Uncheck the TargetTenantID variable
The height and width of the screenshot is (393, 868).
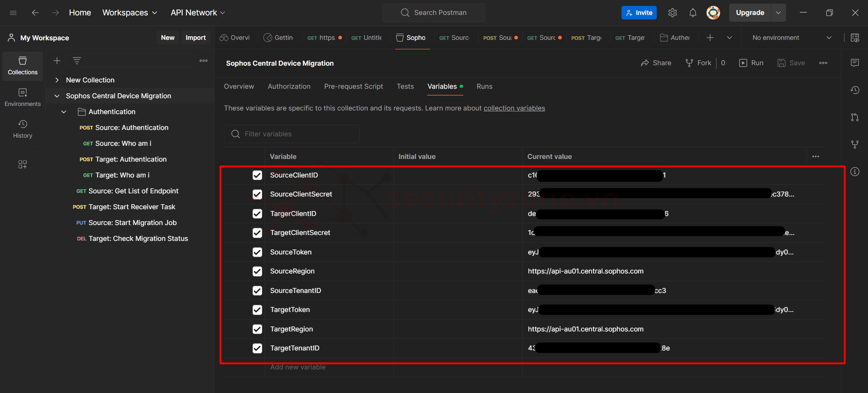click(x=257, y=348)
